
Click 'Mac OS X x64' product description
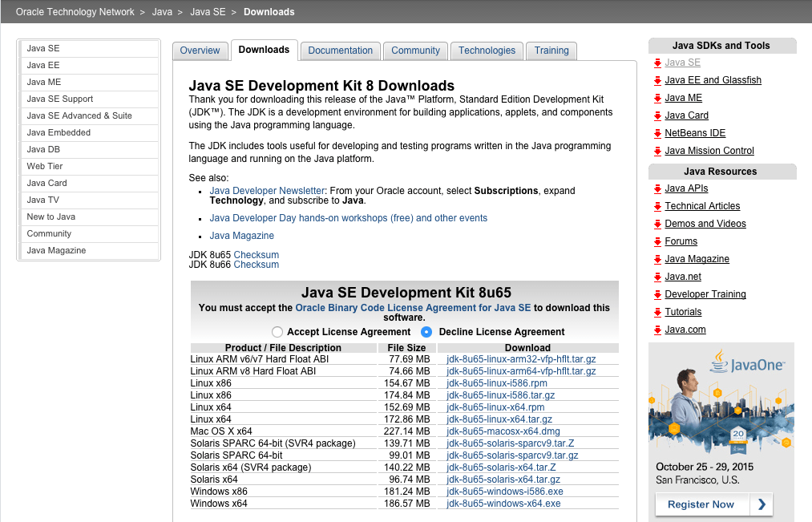click(221, 431)
